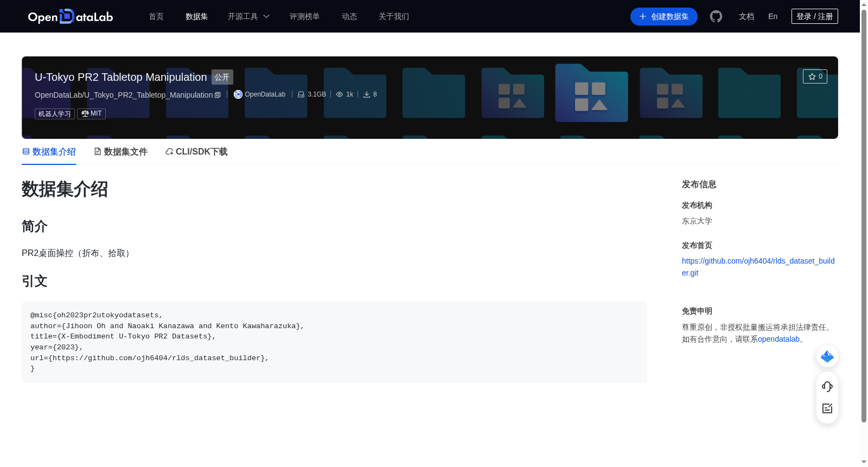The image size is (868, 467).
Task: Click 登录 / 注册 button
Action: tap(815, 16)
